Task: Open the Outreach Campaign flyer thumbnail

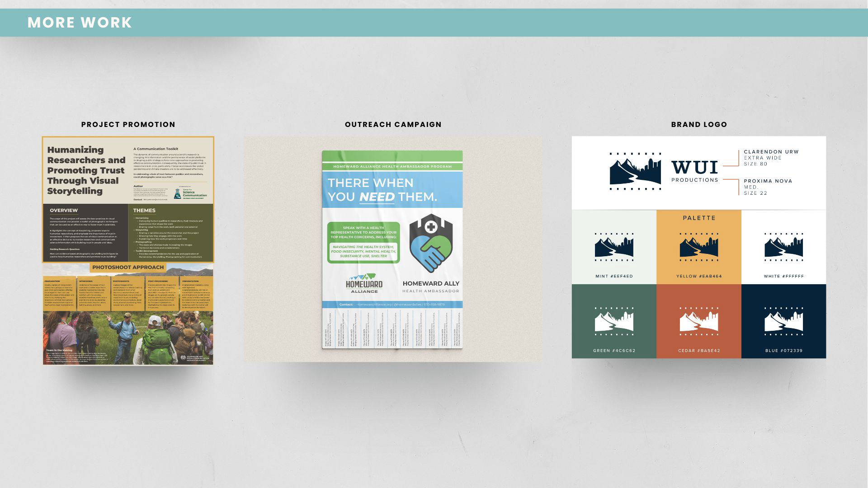Action: [392, 249]
